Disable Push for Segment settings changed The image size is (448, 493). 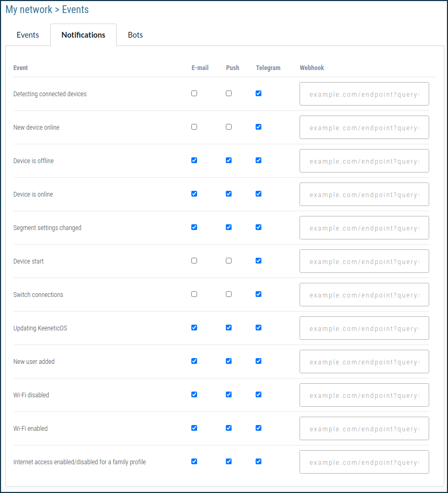tap(228, 227)
